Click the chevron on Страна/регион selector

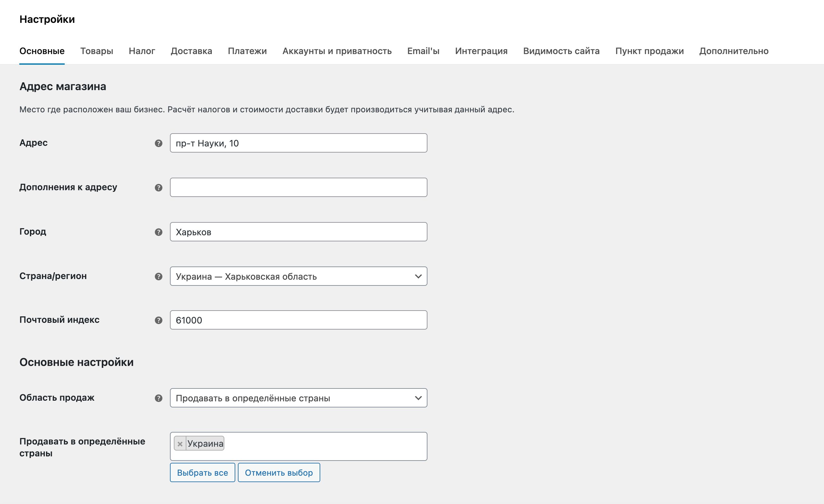pos(418,276)
